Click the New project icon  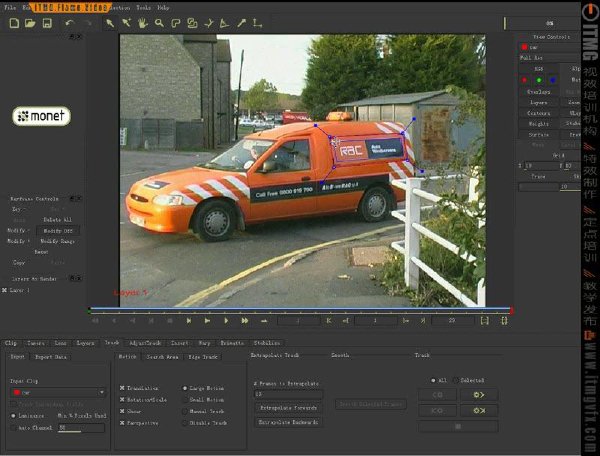click(x=14, y=23)
